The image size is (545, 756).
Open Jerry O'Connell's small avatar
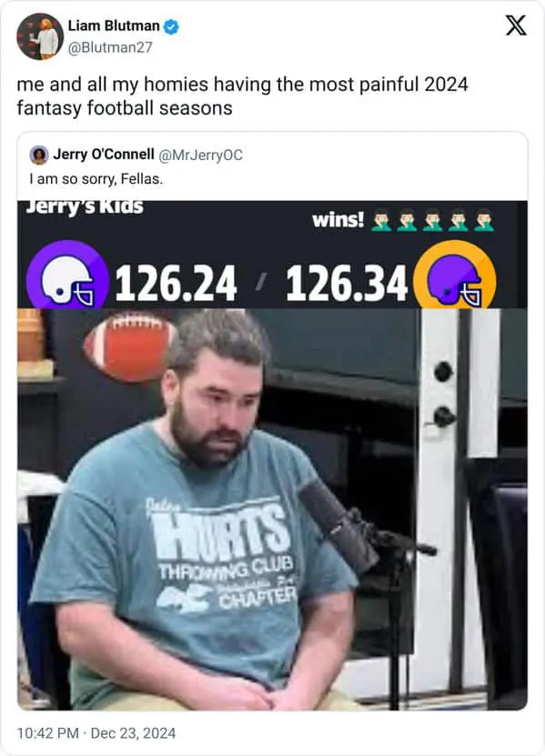pos(39,156)
